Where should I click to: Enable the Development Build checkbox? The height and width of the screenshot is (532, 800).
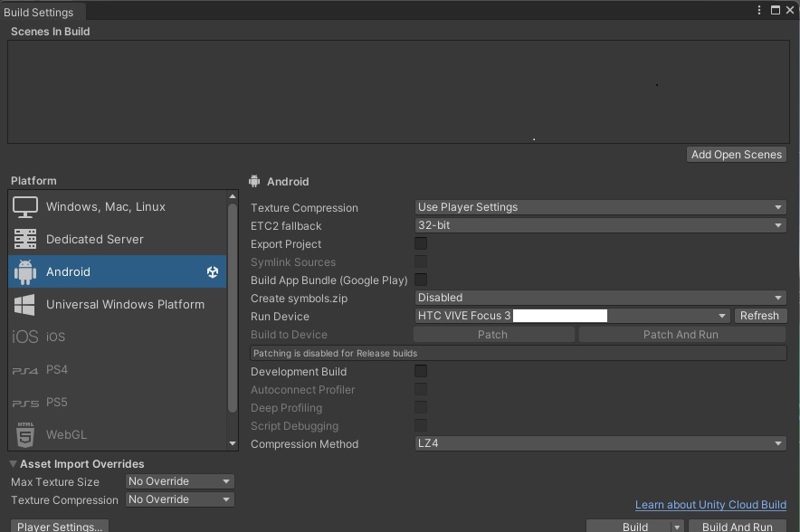coord(421,371)
